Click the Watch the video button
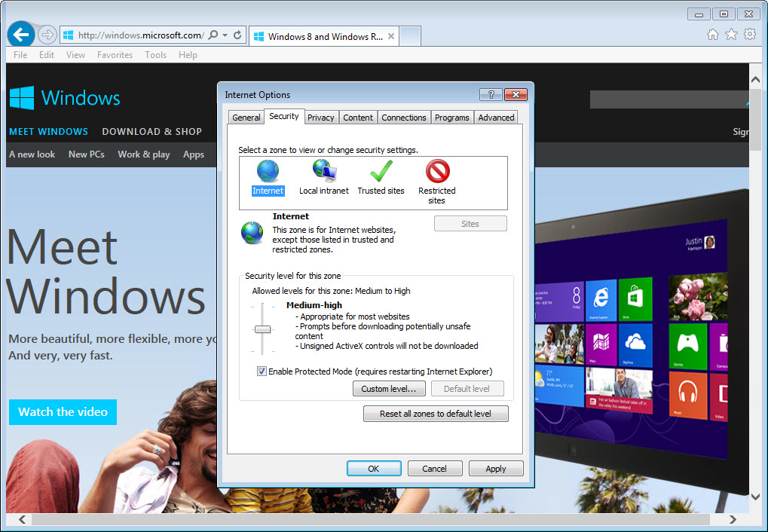The image size is (768, 532). (x=63, y=412)
